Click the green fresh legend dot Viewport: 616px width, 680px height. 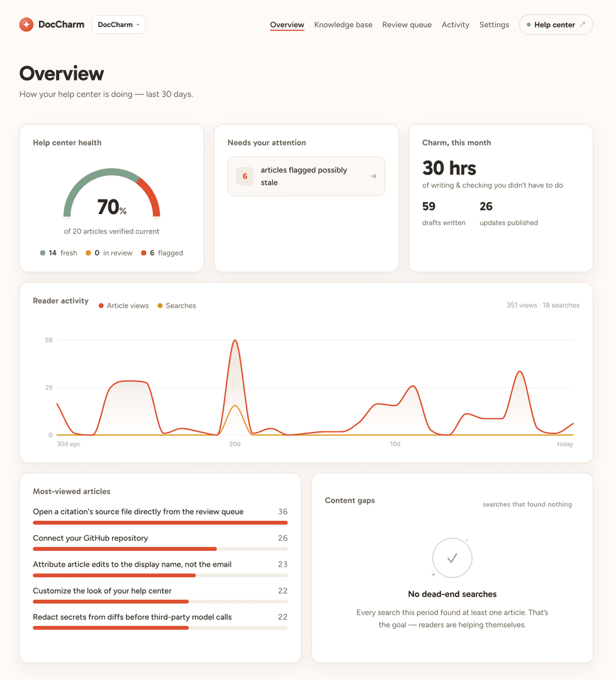click(43, 253)
